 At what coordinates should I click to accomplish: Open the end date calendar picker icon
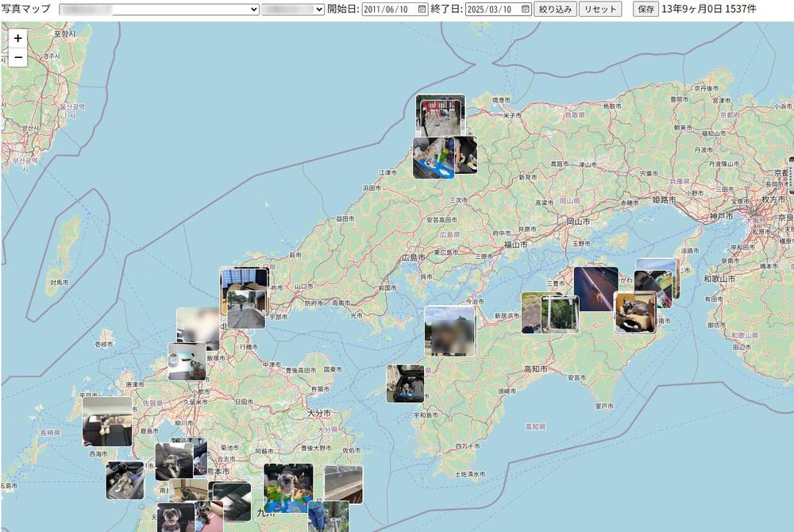(x=525, y=9)
